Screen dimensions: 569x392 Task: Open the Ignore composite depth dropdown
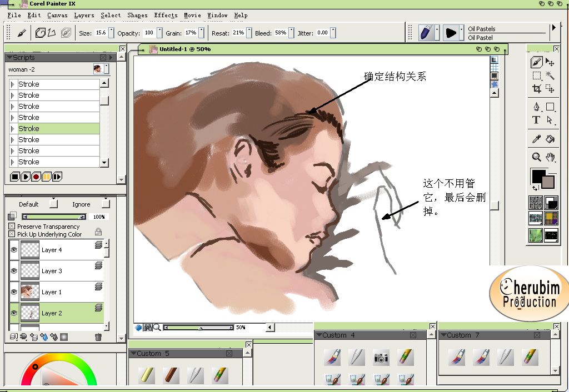106,203
